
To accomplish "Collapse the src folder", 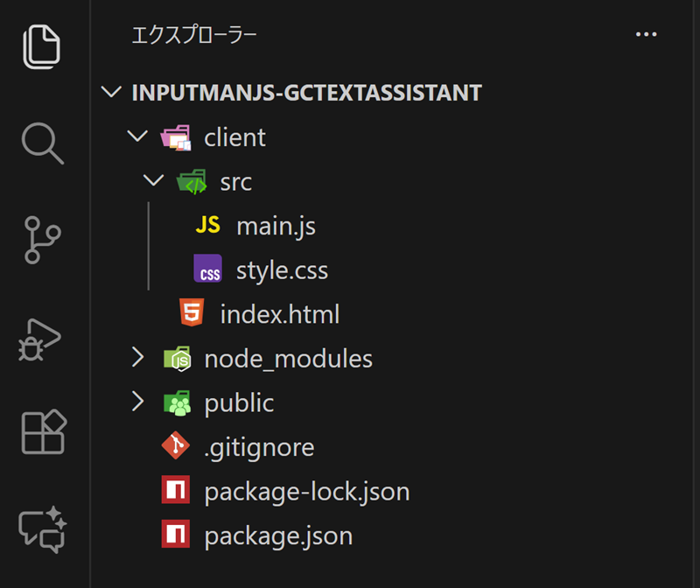I will click(x=153, y=181).
